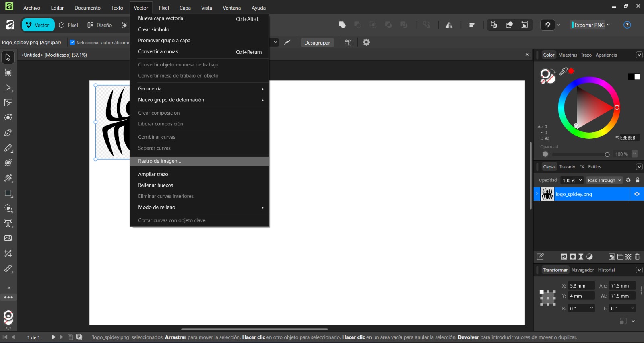The height and width of the screenshot is (343, 644).
Task: Open snapping options dropdown arrow
Action: [x=558, y=25]
